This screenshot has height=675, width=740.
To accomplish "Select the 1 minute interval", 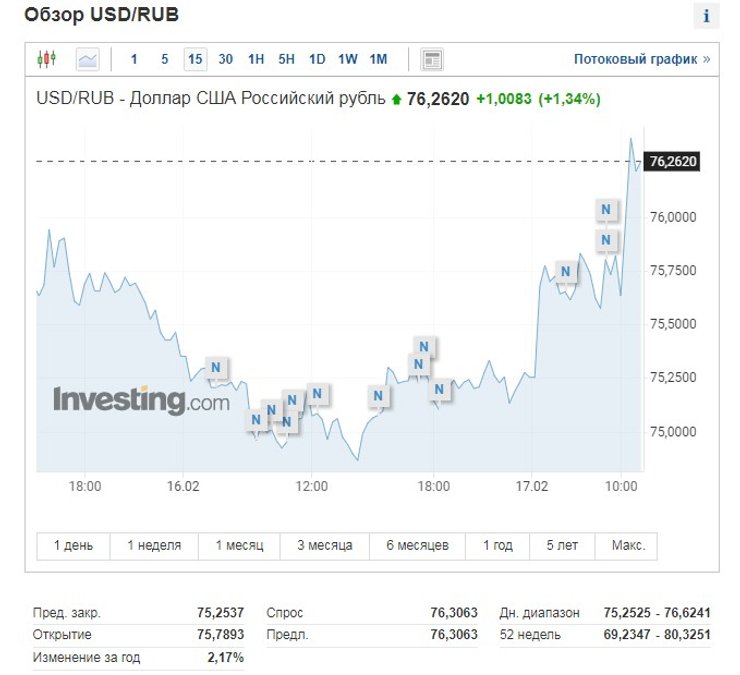I will point(135,59).
